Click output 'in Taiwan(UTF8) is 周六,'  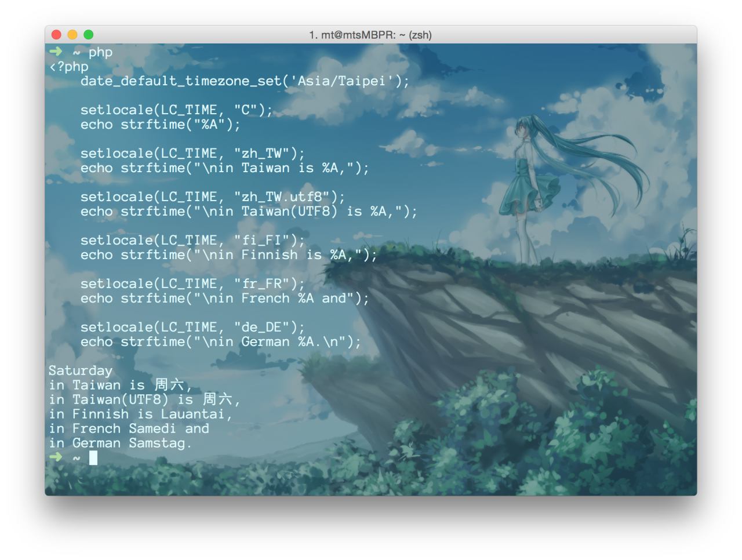tap(144, 400)
